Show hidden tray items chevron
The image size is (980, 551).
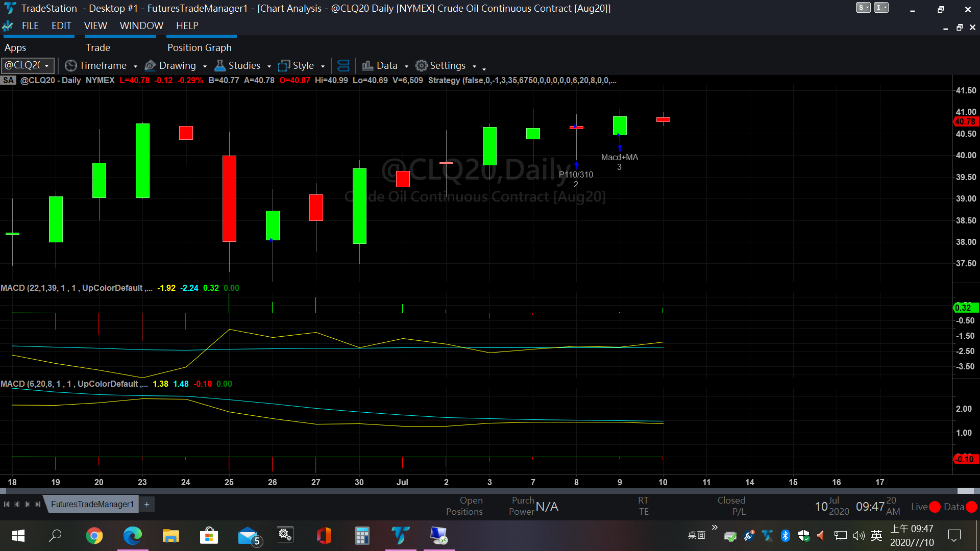(715, 528)
